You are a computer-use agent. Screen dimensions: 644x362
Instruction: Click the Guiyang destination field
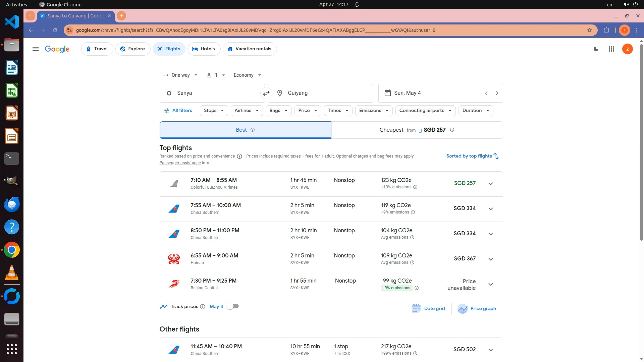(x=320, y=93)
